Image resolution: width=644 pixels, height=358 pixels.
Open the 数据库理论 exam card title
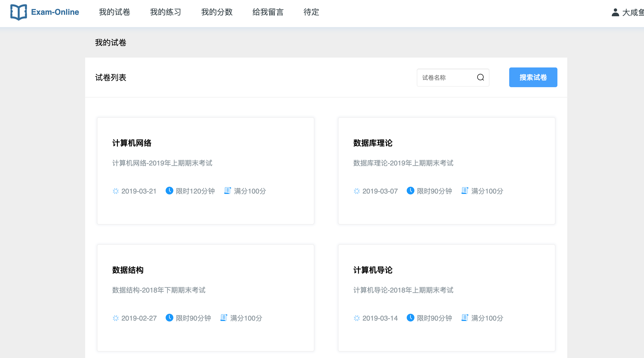(x=373, y=143)
